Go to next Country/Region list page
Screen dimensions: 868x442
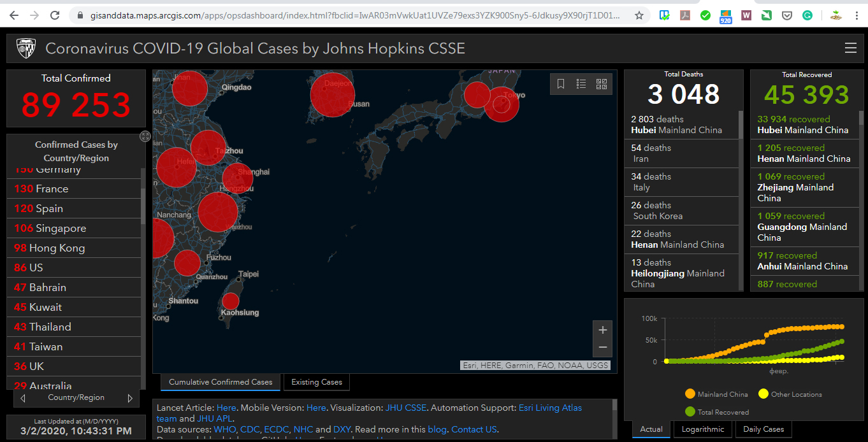(x=130, y=398)
